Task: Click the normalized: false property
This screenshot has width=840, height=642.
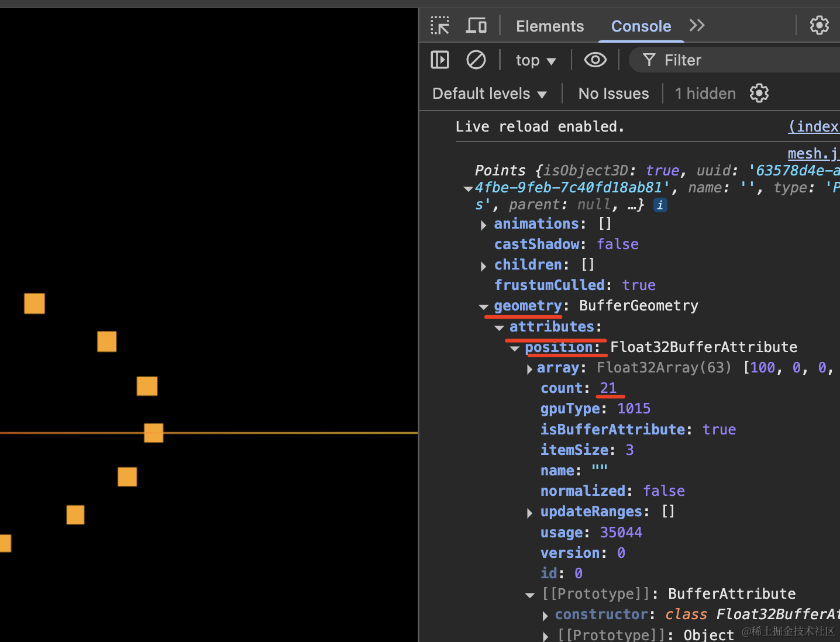Action: pyautogui.click(x=612, y=491)
